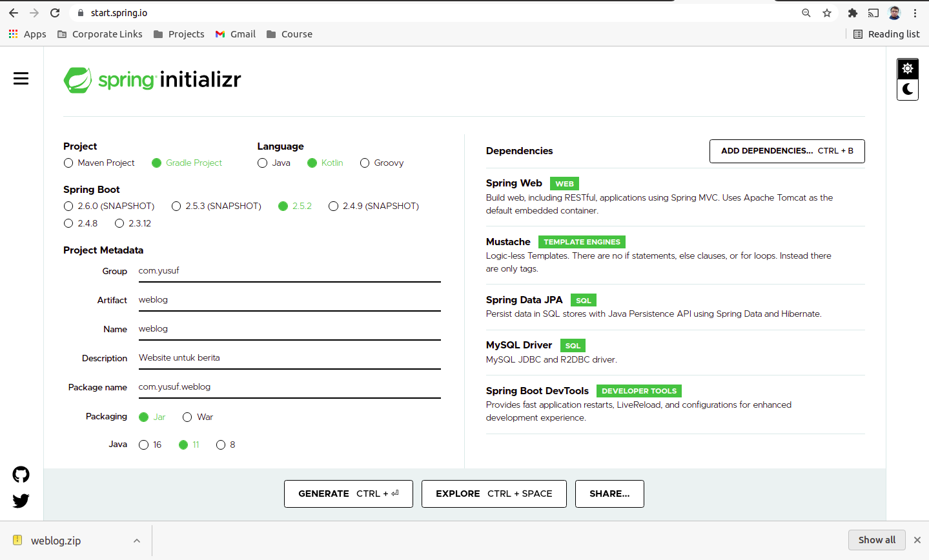Click the DEVELOPER TOOLS tag
The width and height of the screenshot is (929, 560).
(639, 391)
